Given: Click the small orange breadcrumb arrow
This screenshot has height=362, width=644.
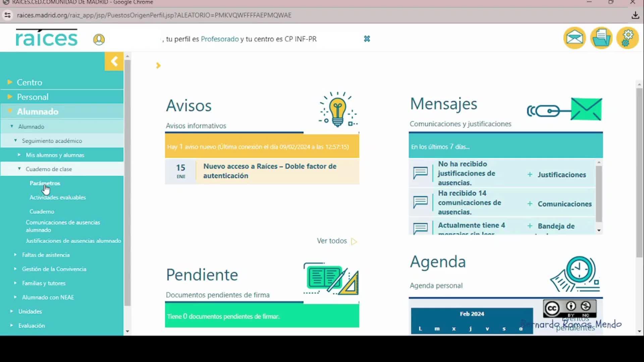Looking at the screenshot, I should pyautogui.click(x=158, y=65).
